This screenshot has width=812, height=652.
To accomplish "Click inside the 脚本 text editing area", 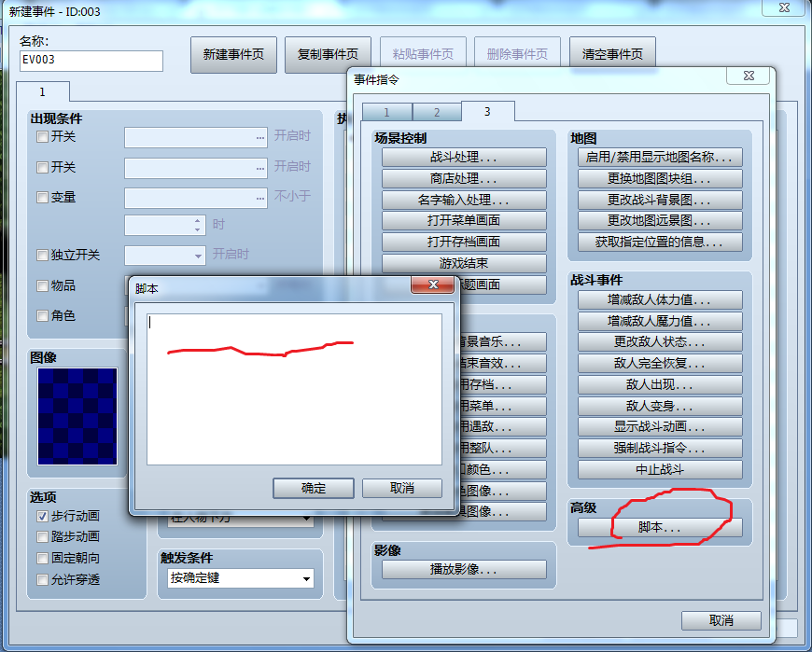I will coord(294,389).
